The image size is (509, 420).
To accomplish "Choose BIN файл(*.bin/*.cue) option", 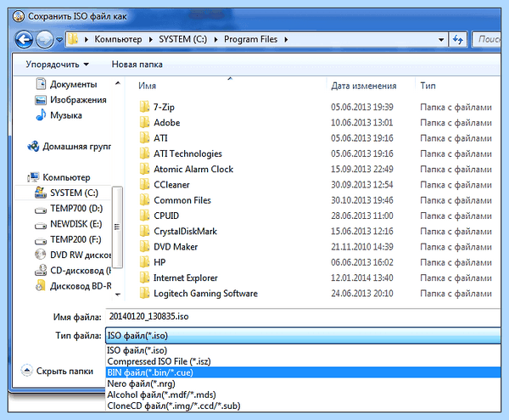I will click(303, 372).
